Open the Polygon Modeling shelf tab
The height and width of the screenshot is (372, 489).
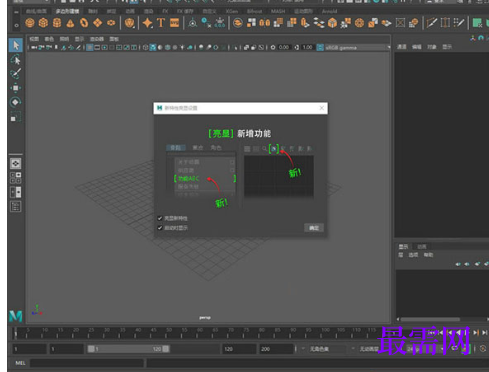tap(67, 11)
